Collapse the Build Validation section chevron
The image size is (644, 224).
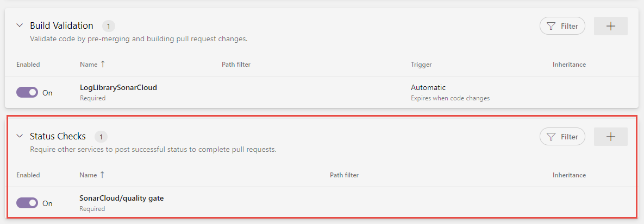[x=20, y=25]
